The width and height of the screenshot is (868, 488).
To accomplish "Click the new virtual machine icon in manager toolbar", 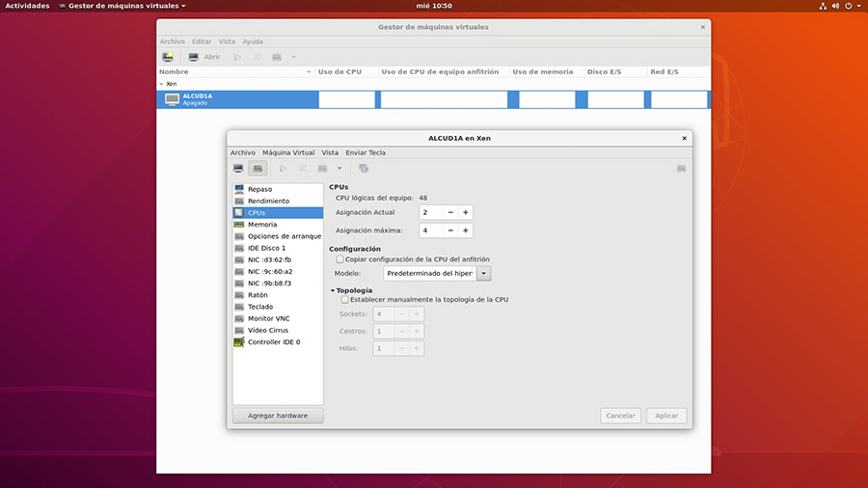I will click(x=168, y=57).
